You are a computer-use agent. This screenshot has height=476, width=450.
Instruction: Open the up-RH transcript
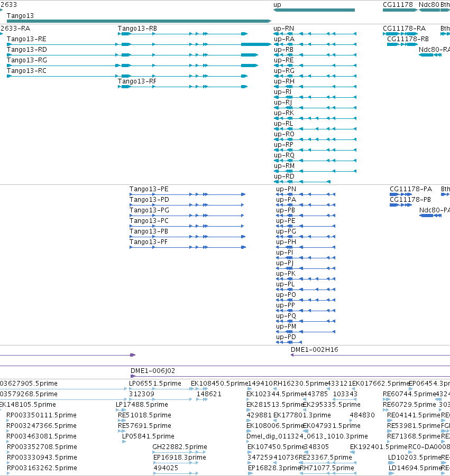[315, 87]
